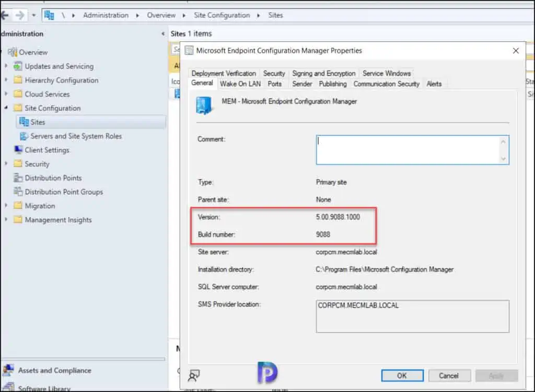Expand the Updates and Servicing node
This screenshot has width=535, height=392.
[6, 65]
